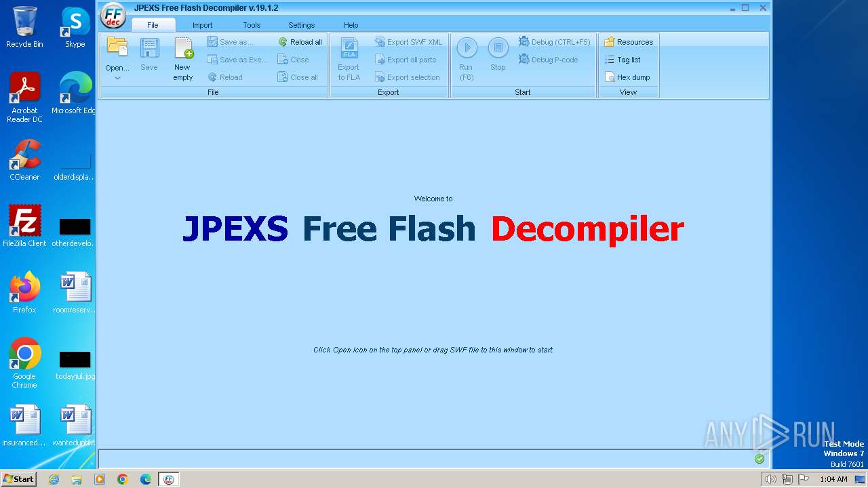
Task: Launch Chrome from taskbar
Action: [x=122, y=479]
